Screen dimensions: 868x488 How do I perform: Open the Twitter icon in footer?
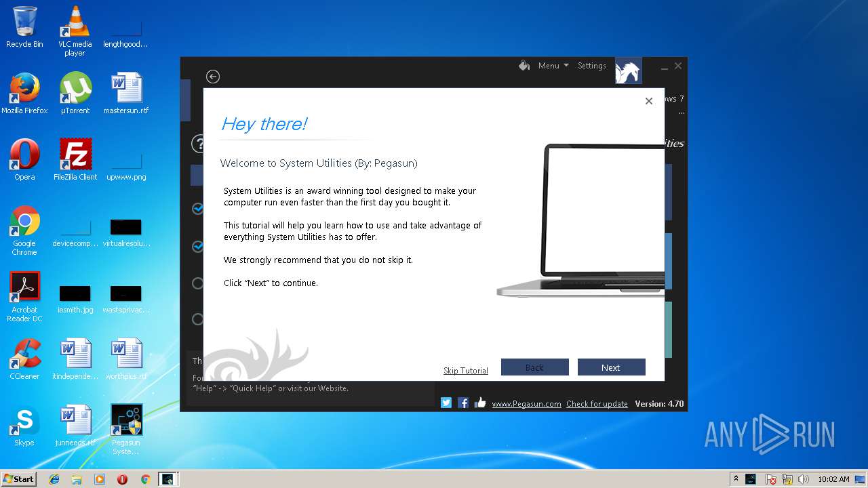[446, 403]
